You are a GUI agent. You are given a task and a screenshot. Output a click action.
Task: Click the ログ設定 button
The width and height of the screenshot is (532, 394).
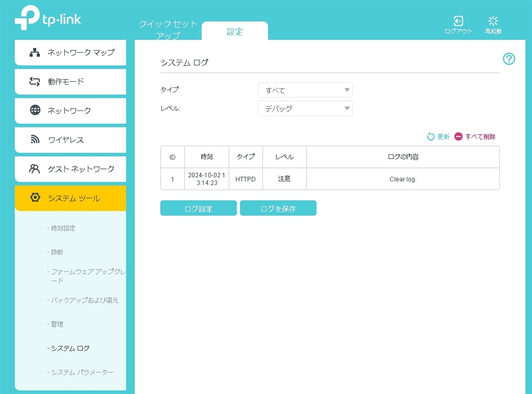pyautogui.click(x=198, y=208)
